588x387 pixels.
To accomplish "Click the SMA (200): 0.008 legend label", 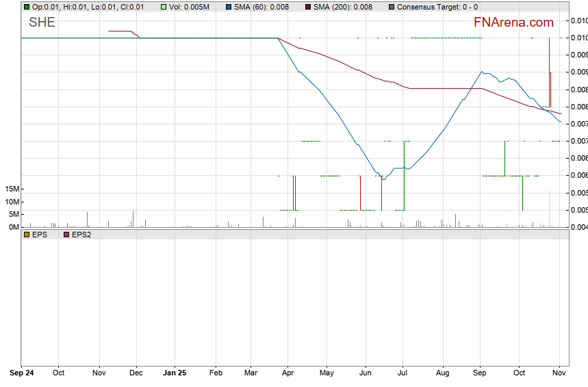I will 342,7.
